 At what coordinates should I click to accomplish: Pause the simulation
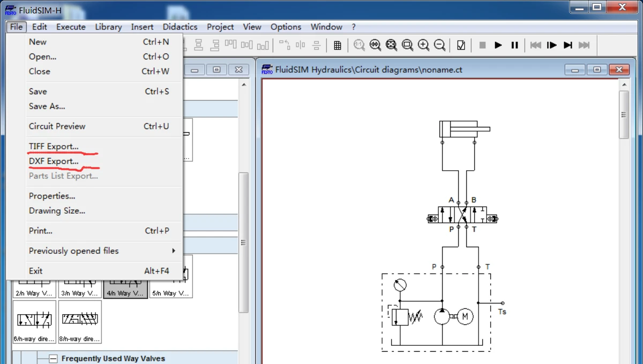(x=514, y=45)
